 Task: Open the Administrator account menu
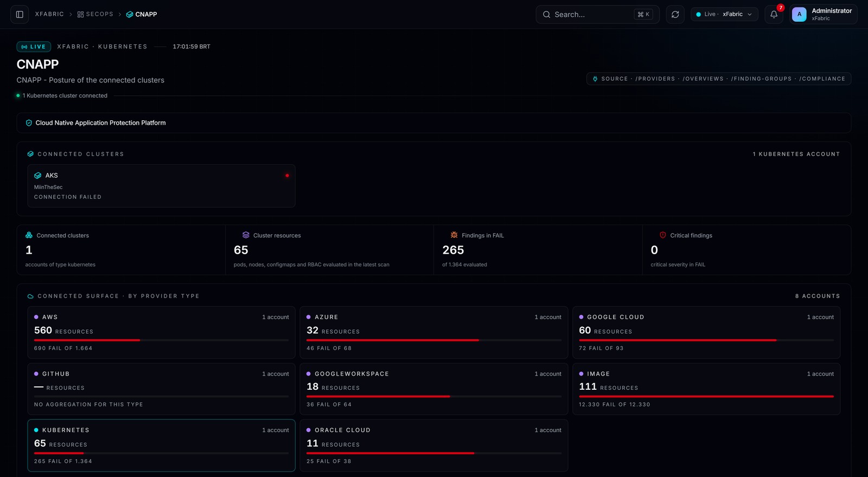[824, 15]
